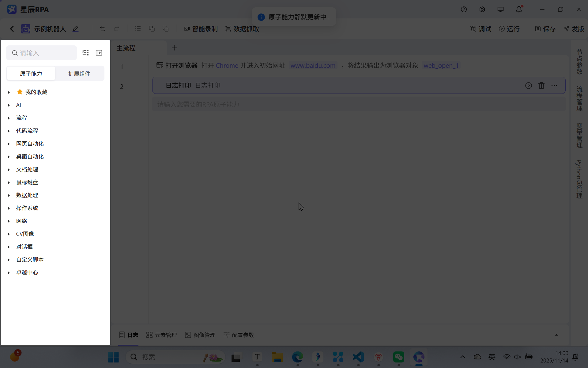
Task: Open the 数据抓取 data capture tool
Action: [x=242, y=29]
